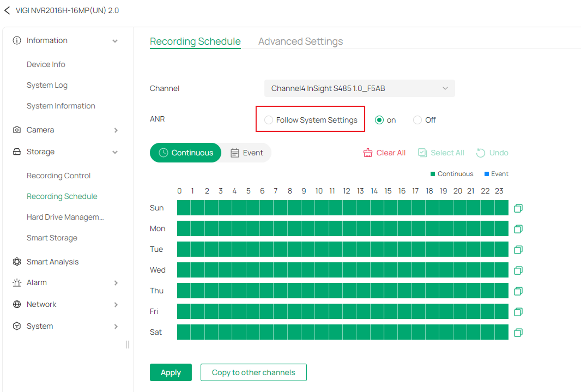Screen dimensions: 581x392
Task: Click the Alarm siren icon in sidebar
Action: [17, 283]
